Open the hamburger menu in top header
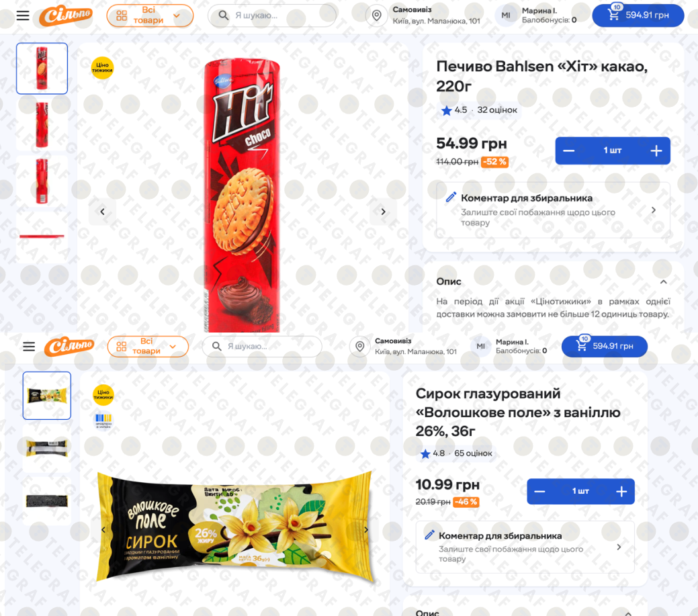This screenshot has height=616, width=698. 23,15
